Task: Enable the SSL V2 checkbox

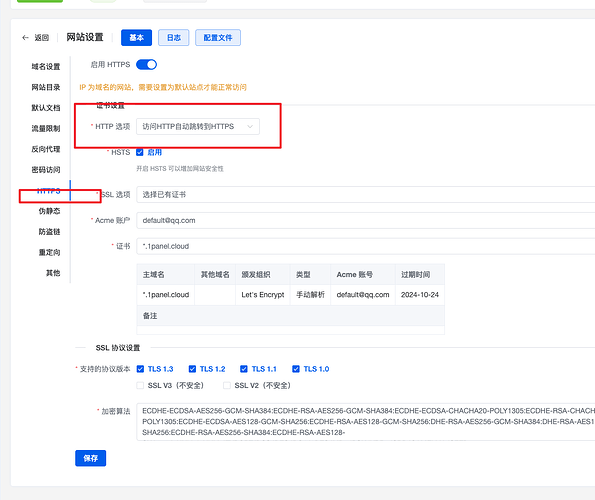Action: click(227, 385)
